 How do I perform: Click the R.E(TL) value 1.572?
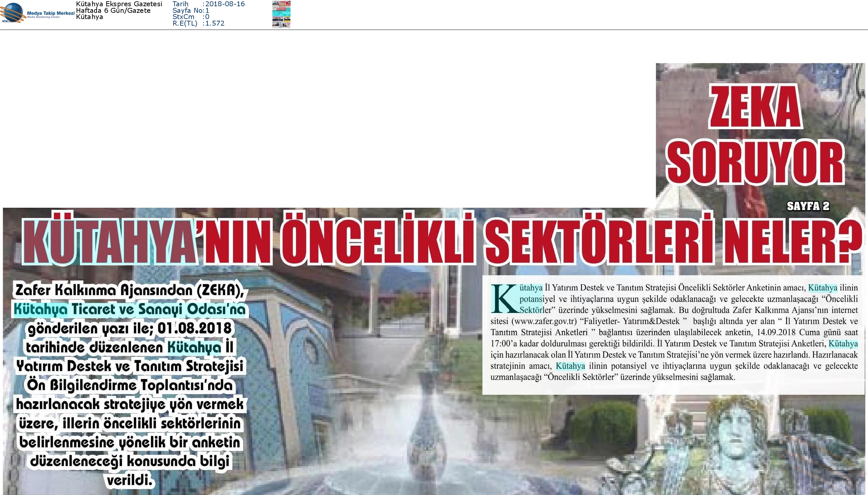[x=215, y=23]
